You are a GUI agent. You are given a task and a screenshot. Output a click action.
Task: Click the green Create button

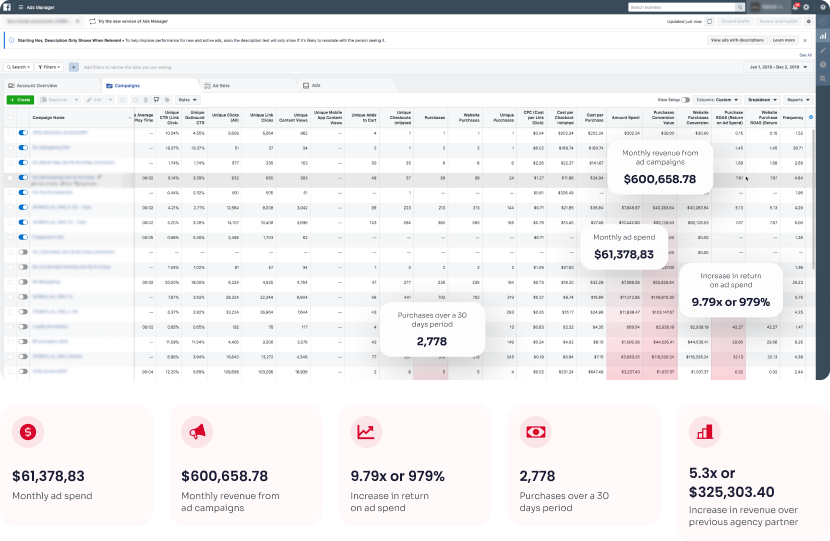19,100
